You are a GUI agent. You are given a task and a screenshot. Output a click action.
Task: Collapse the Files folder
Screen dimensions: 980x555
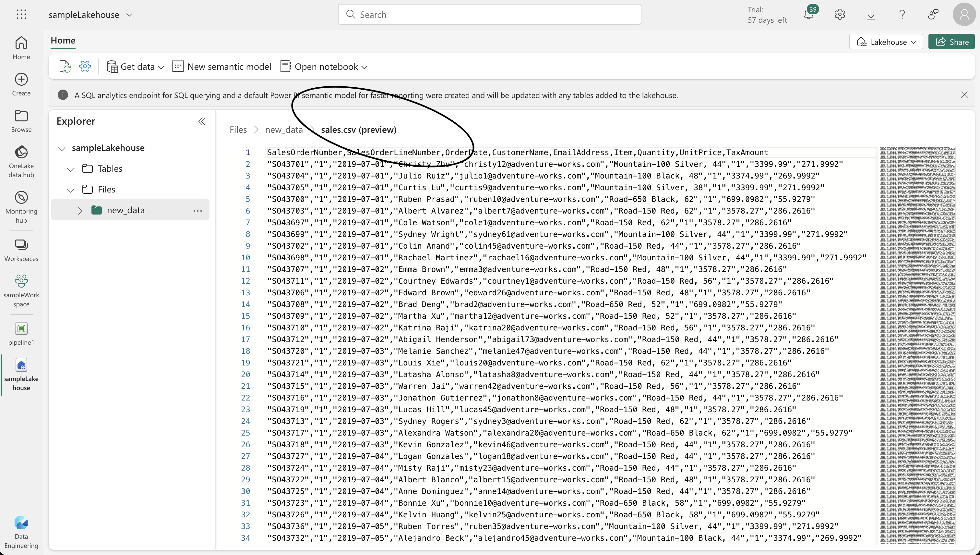coord(71,190)
